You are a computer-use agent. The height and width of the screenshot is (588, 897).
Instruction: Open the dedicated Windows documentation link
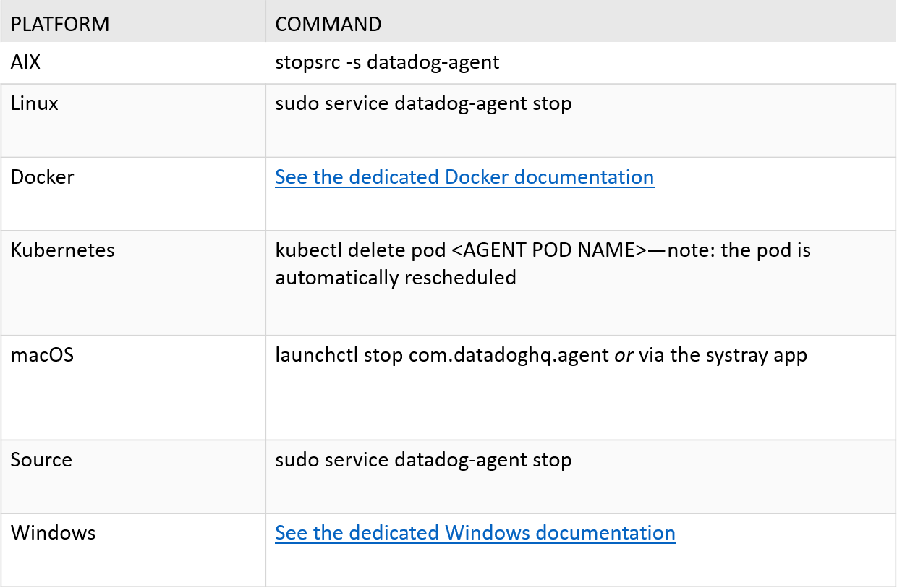click(475, 533)
